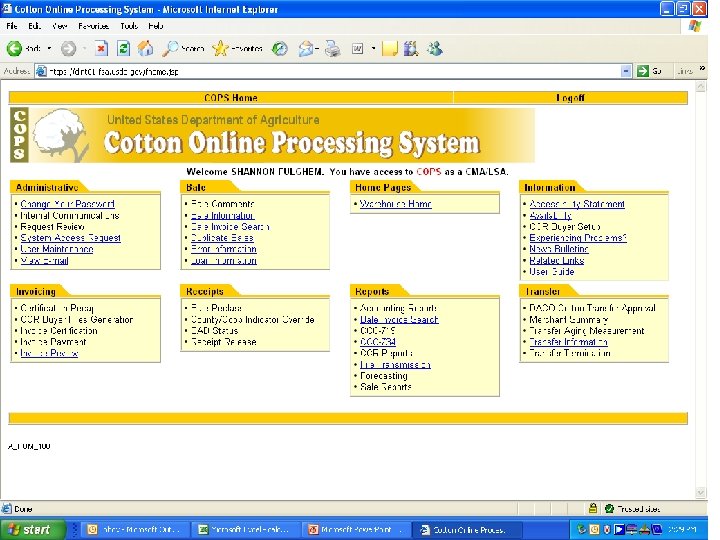Expand the Links toolbar chevron

[702, 68]
